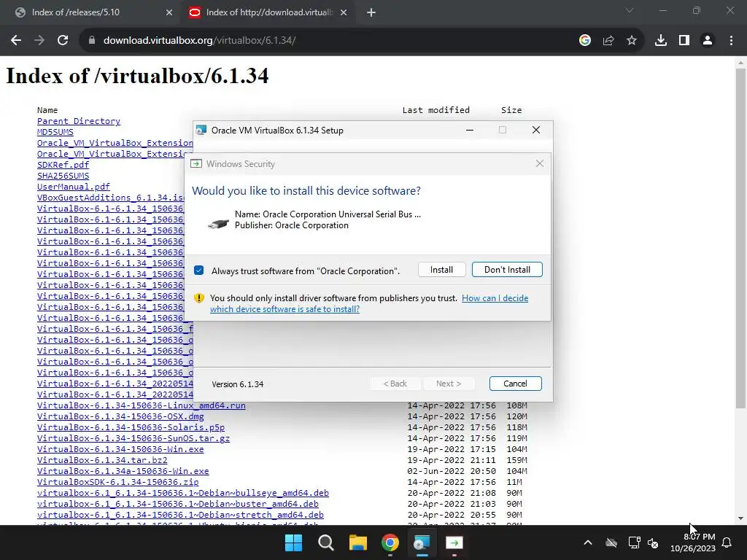The image size is (747, 560).
Task: Open the Debian stretch amd64.deb link
Action: [181, 516]
